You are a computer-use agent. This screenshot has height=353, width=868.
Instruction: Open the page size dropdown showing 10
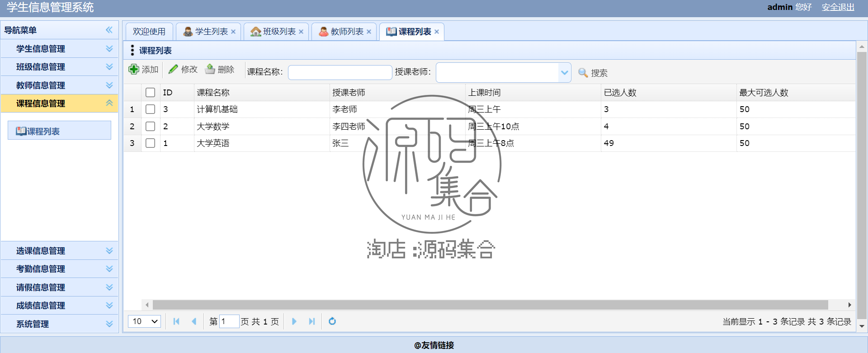(x=145, y=321)
